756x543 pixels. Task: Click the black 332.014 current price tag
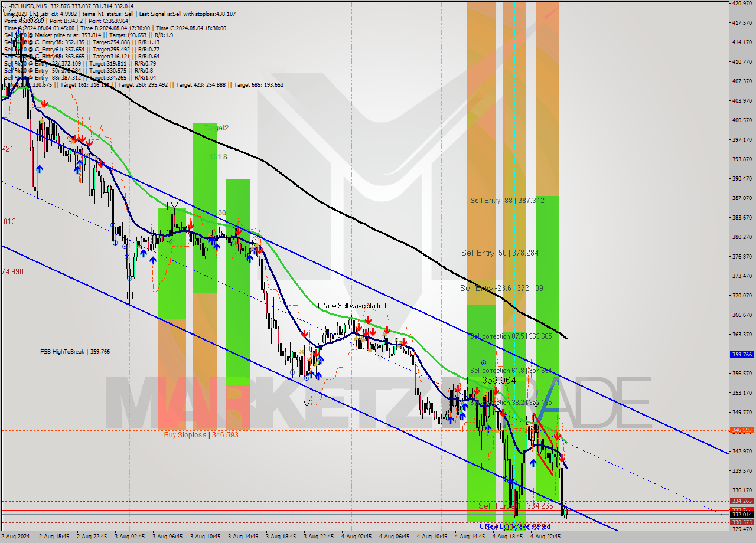pos(742,515)
